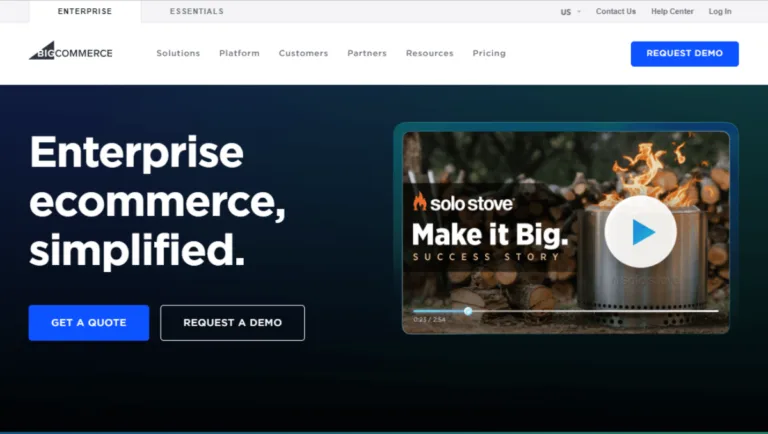Viewport: 768px width, 434px height.
Task: Open the Partners menu
Action: [367, 53]
